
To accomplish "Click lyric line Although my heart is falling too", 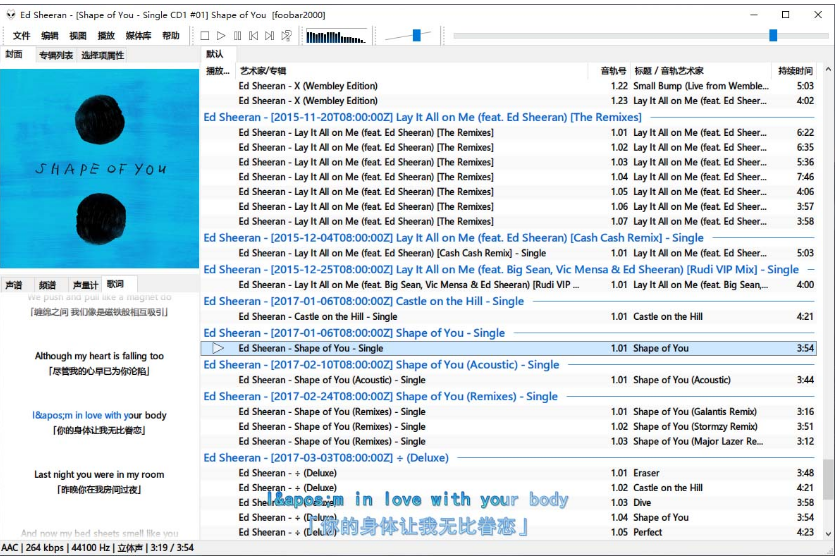I will pyautogui.click(x=100, y=356).
